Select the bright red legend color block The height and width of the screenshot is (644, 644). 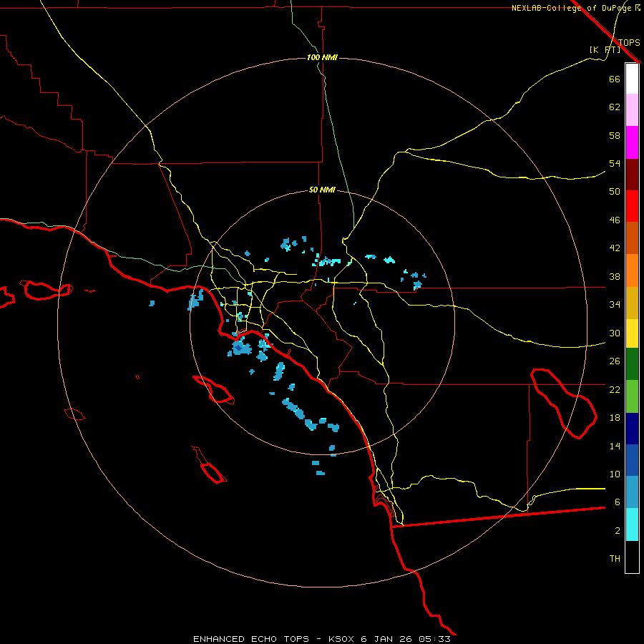coord(632,206)
